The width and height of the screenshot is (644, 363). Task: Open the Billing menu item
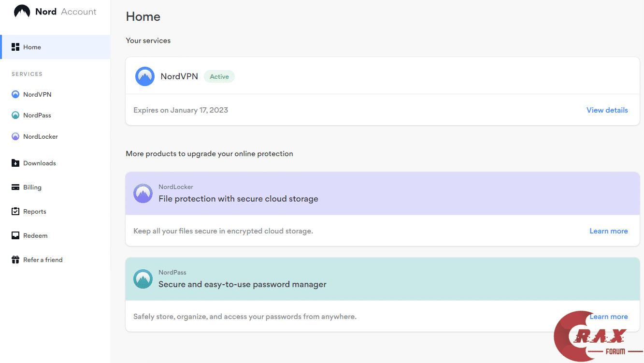pyautogui.click(x=32, y=188)
